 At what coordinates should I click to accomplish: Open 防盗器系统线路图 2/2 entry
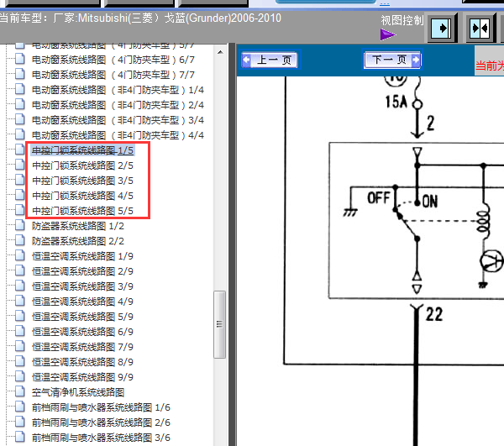77,241
